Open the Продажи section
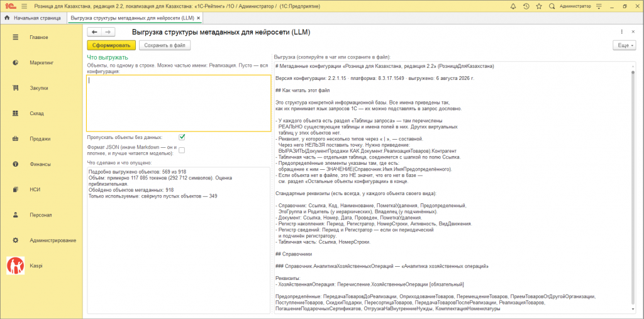 (40, 139)
